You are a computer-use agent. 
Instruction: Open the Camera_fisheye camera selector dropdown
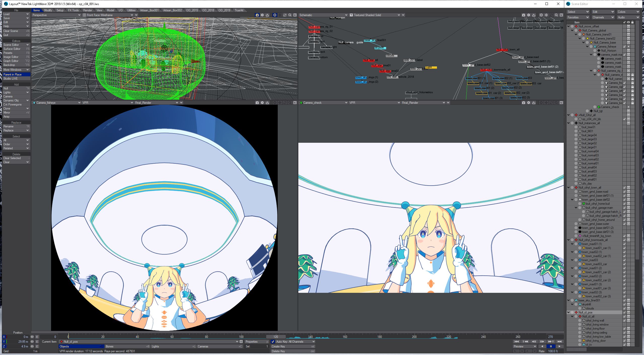point(57,103)
